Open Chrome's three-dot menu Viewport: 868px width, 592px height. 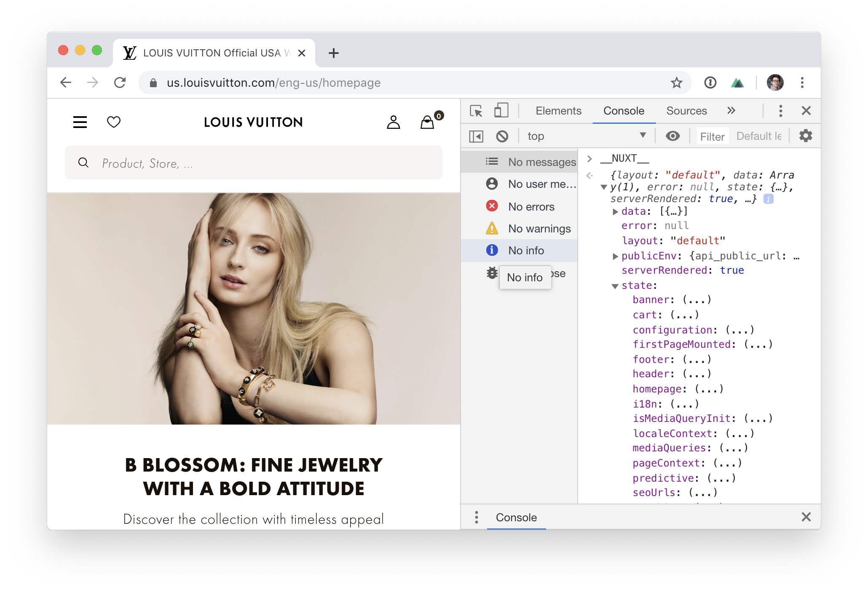(x=802, y=83)
